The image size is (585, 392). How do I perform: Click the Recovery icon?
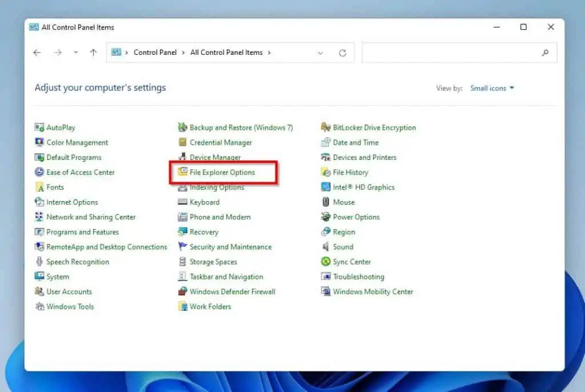[x=182, y=232]
